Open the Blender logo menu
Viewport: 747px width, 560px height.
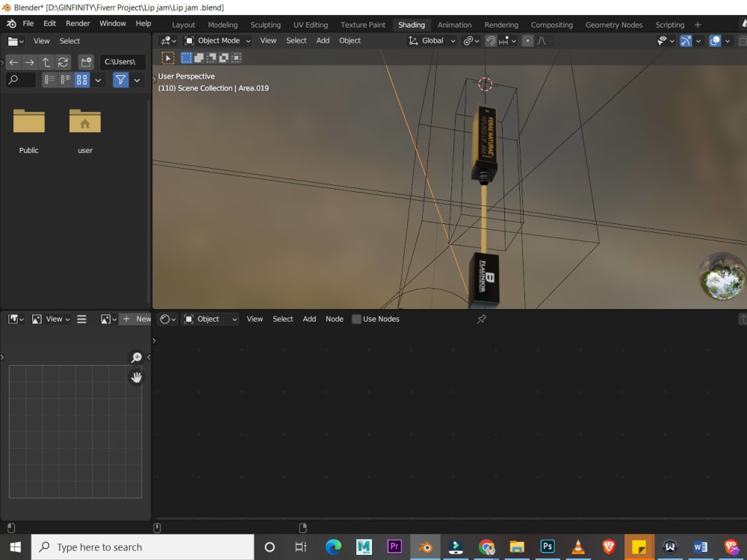tap(11, 24)
